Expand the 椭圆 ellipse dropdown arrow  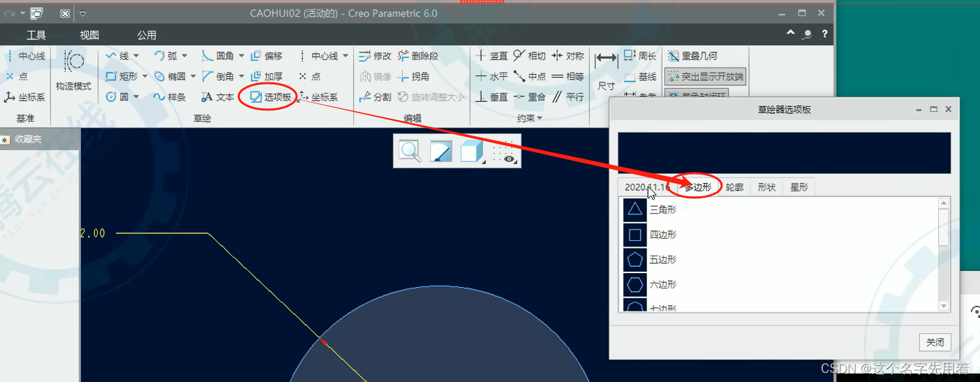click(x=193, y=76)
